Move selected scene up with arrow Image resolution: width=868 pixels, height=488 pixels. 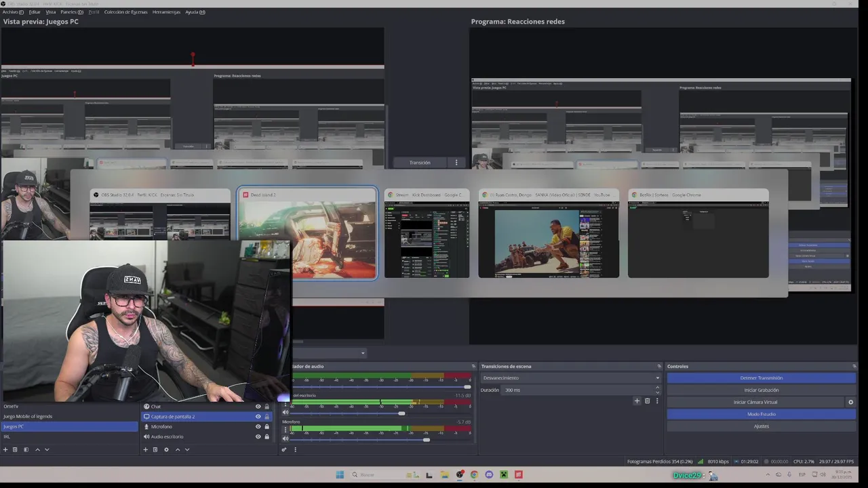click(37, 449)
